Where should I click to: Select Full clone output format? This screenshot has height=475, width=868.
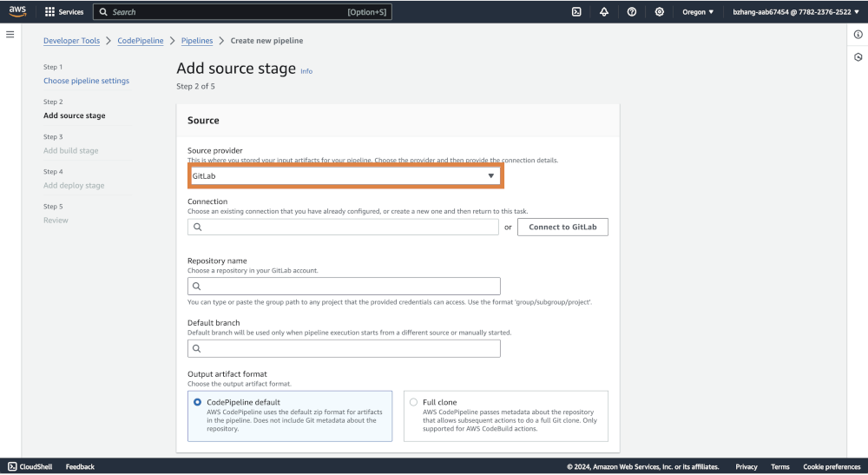click(x=413, y=402)
